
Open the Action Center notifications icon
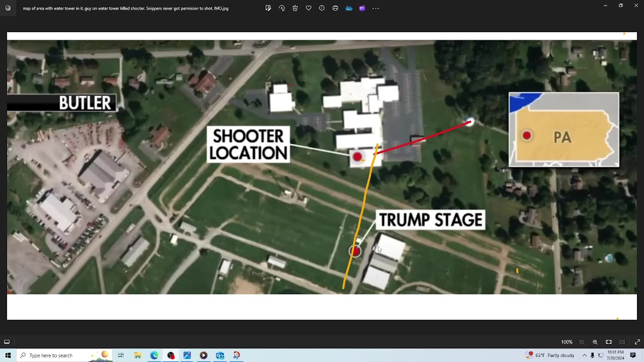pyautogui.click(x=633, y=355)
